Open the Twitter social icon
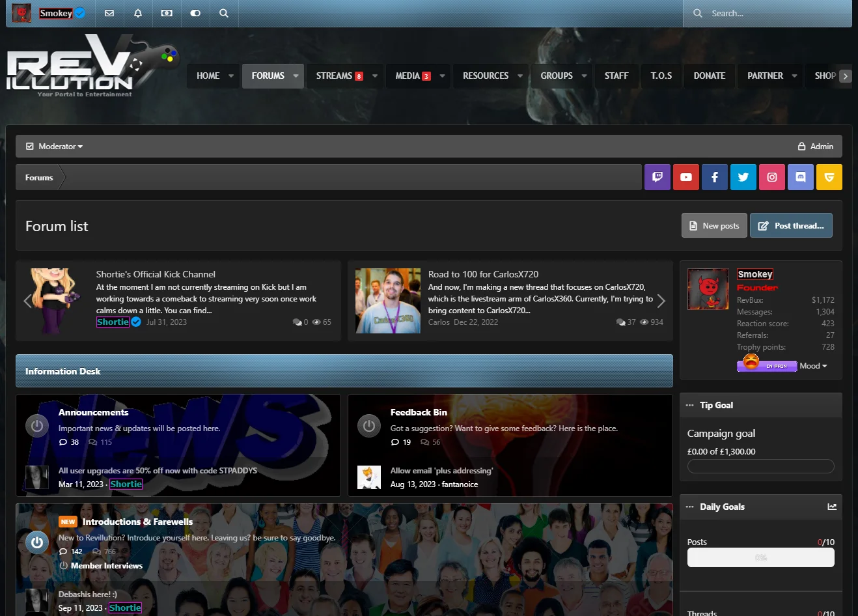 [743, 177]
